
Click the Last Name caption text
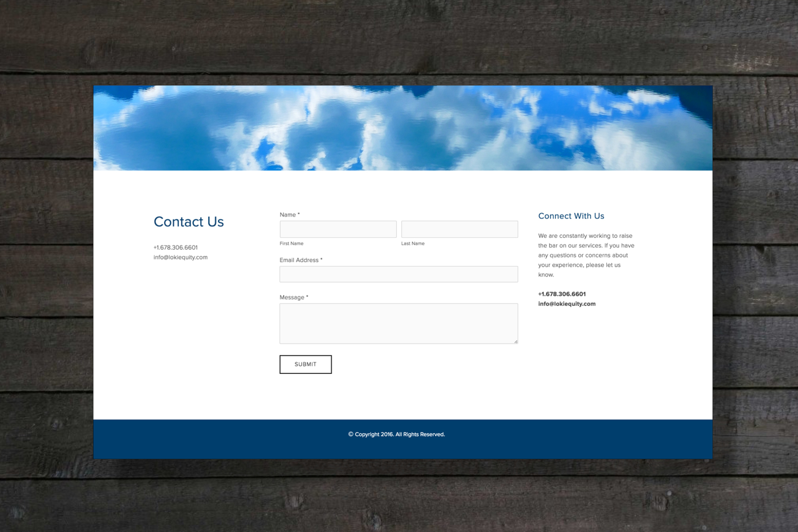point(413,243)
